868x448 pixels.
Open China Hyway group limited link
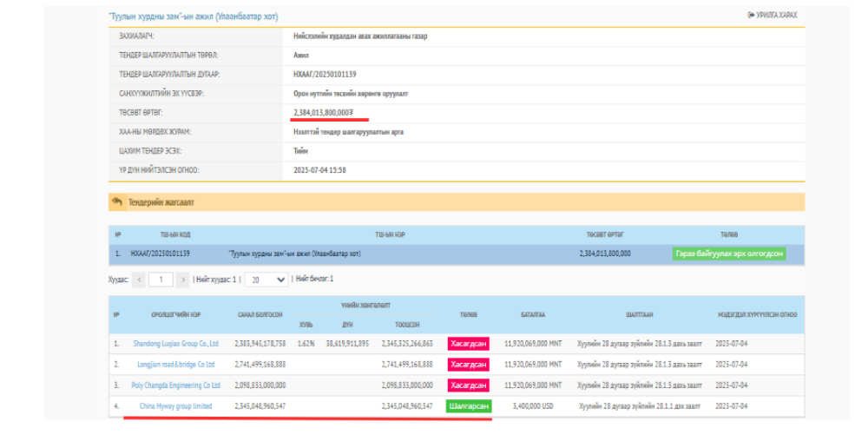(176, 406)
